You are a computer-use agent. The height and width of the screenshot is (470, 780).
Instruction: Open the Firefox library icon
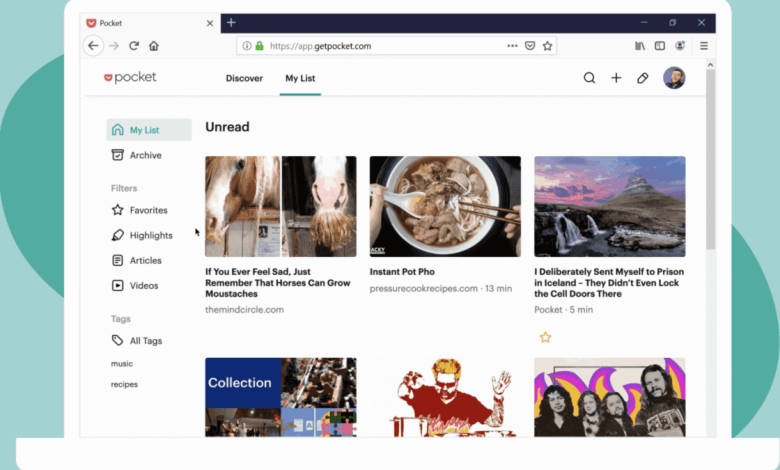[x=640, y=46]
